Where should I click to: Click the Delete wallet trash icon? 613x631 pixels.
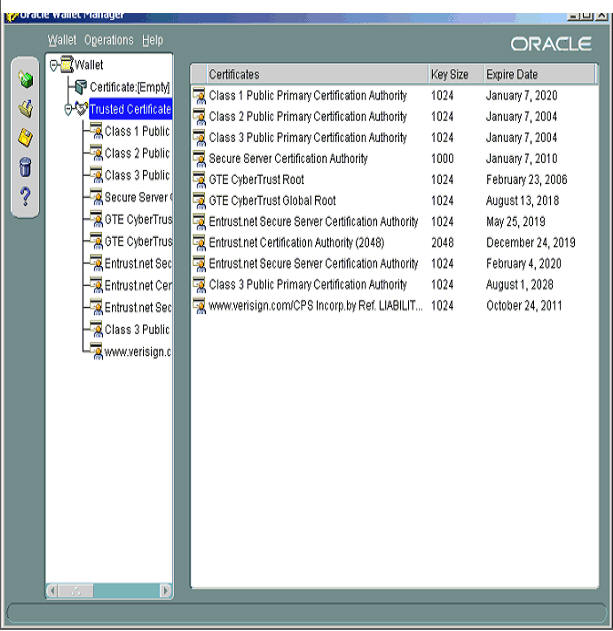(25, 167)
